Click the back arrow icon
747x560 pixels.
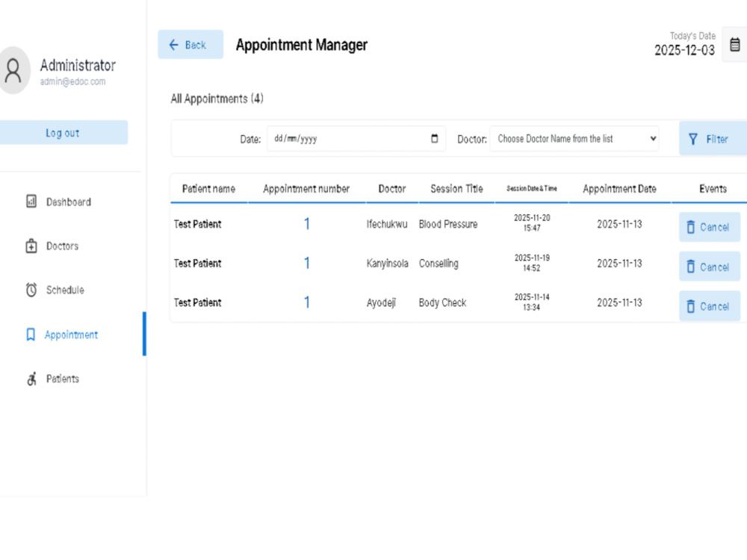(173, 45)
